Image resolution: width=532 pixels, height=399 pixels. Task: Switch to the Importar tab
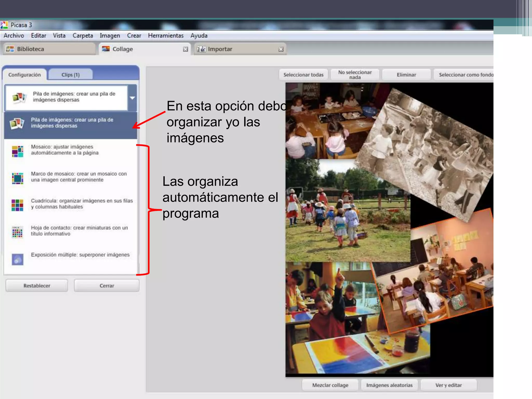click(x=240, y=49)
